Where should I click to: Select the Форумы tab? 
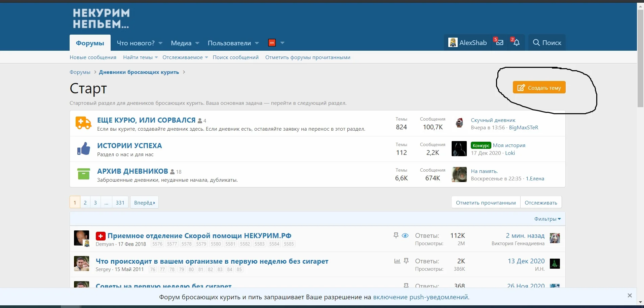click(x=90, y=43)
